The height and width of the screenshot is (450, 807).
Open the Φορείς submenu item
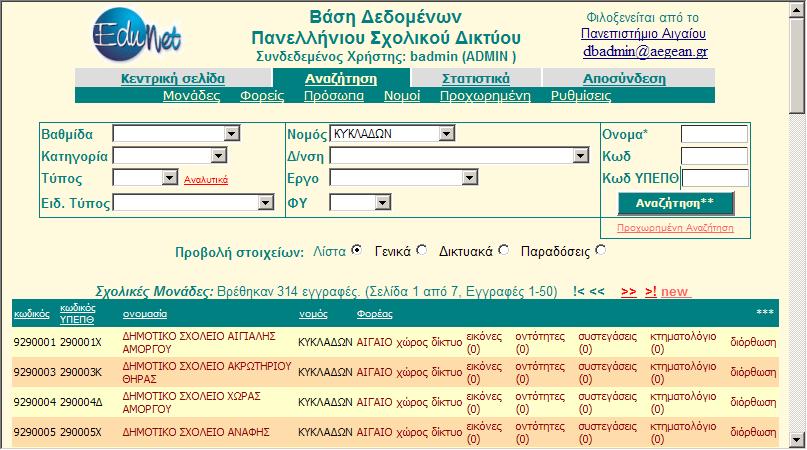click(x=262, y=96)
